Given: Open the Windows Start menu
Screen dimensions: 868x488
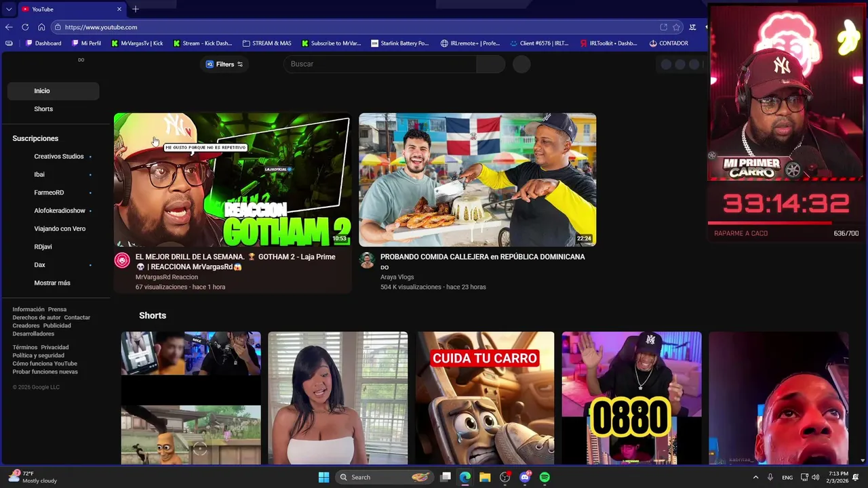Looking at the screenshot, I should tap(323, 477).
